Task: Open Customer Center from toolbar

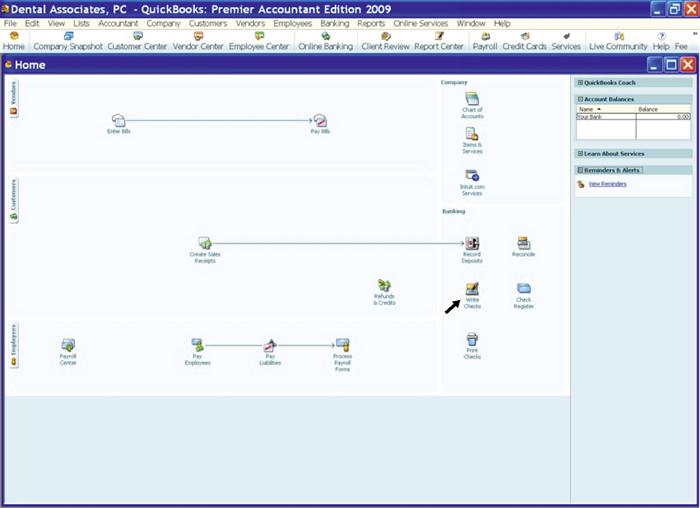Action: (138, 40)
